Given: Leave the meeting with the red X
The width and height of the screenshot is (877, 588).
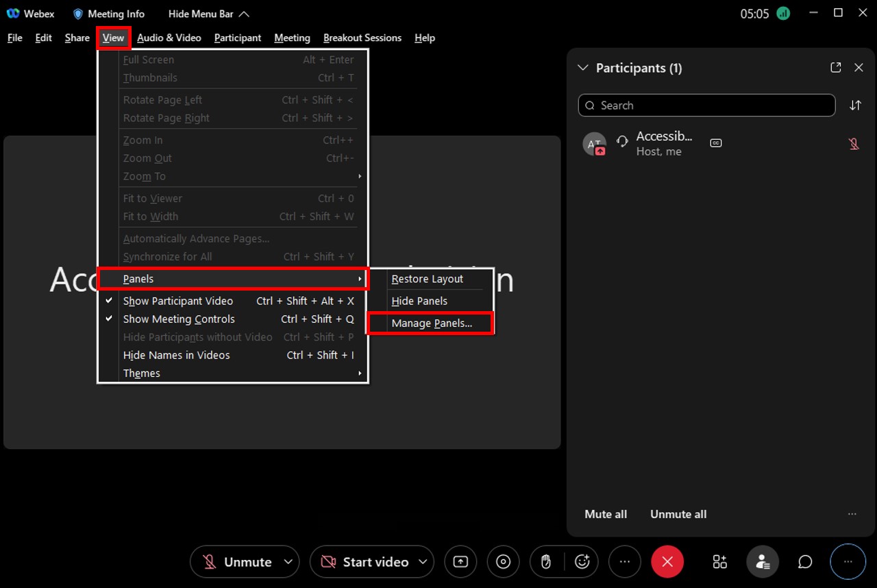Looking at the screenshot, I should pos(667,561).
